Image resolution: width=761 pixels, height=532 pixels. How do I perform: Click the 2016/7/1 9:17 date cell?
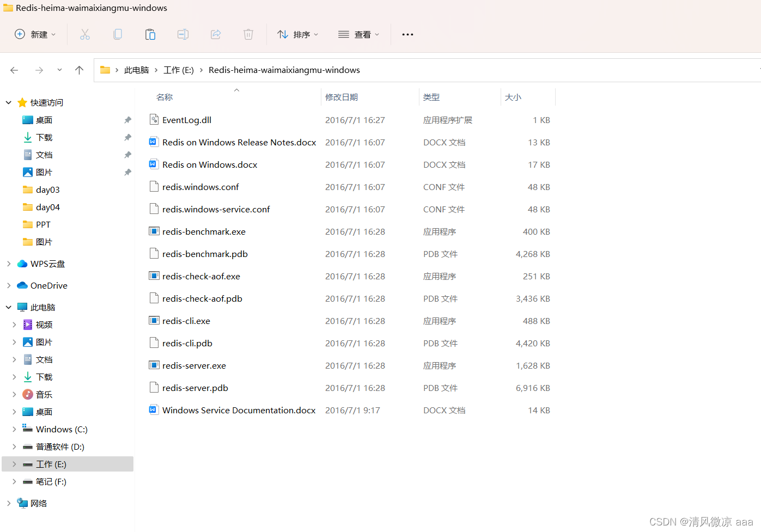tap(352, 410)
